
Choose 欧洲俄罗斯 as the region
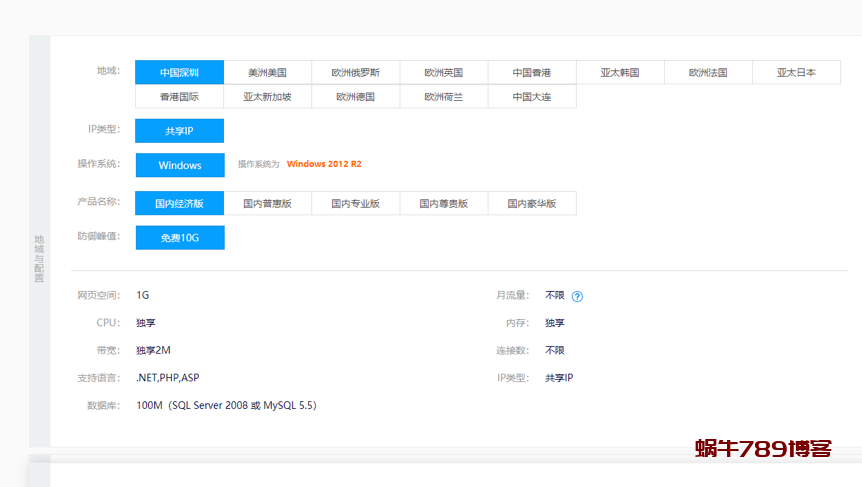coord(355,73)
